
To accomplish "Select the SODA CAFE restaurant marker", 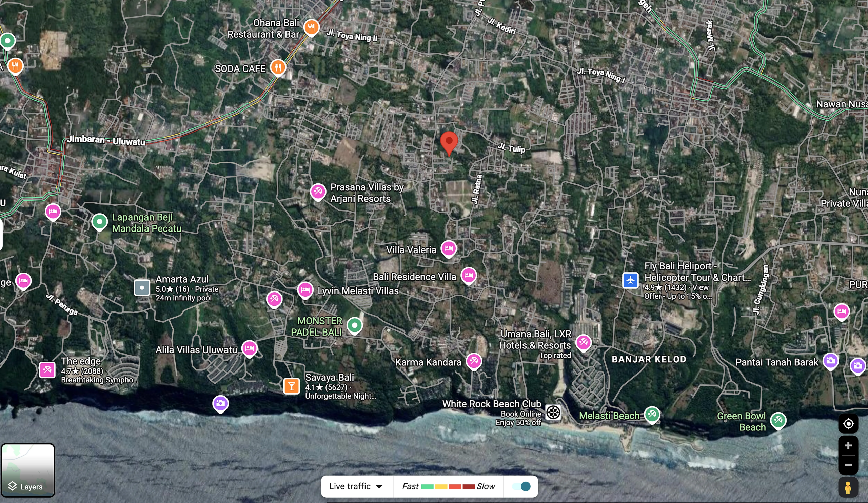I will click(x=278, y=67).
